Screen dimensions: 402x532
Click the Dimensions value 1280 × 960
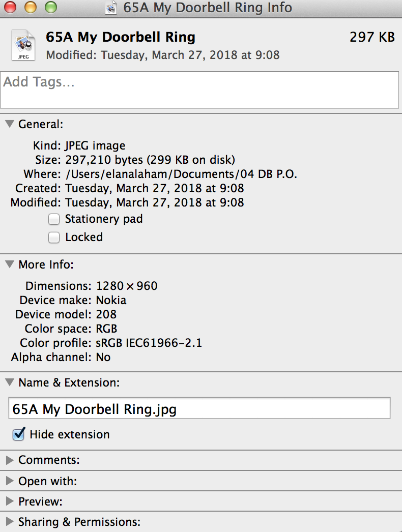(x=127, y=286)
